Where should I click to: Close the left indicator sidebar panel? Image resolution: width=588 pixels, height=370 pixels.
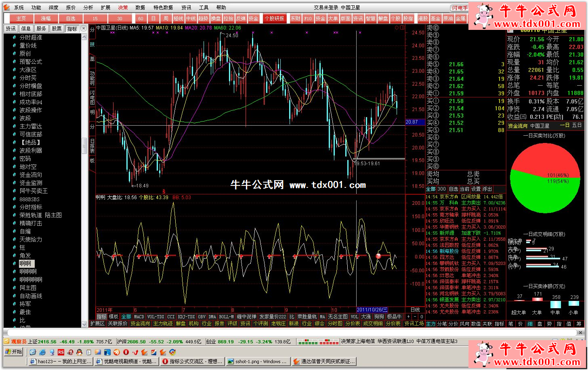pyautogui.click(x=84, y=28)
